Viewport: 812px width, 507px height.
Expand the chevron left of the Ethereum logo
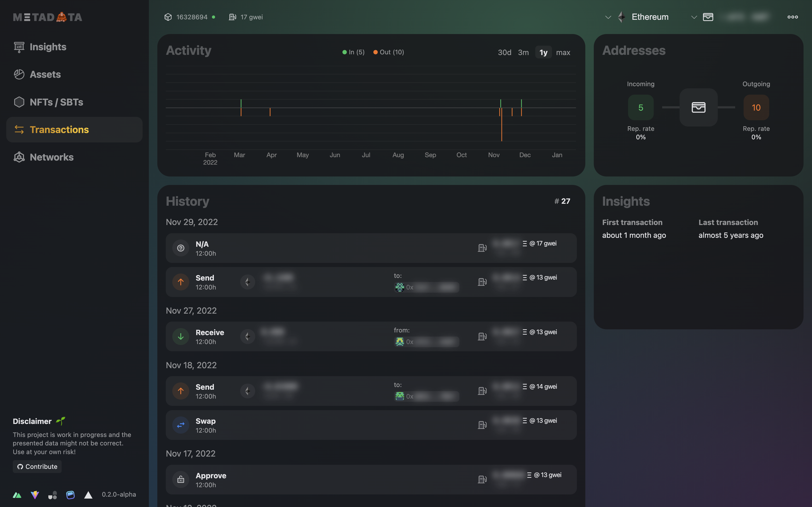coord(608,17)
